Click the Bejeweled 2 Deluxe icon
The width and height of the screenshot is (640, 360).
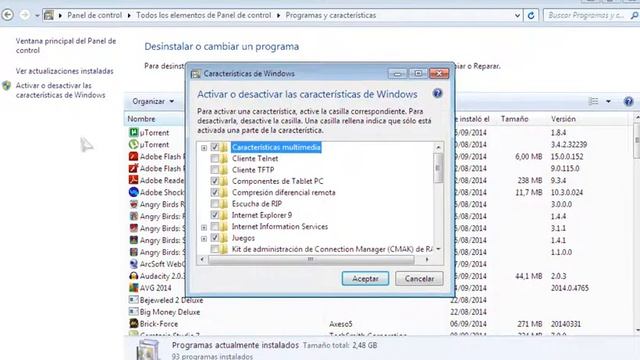[133, 300]
